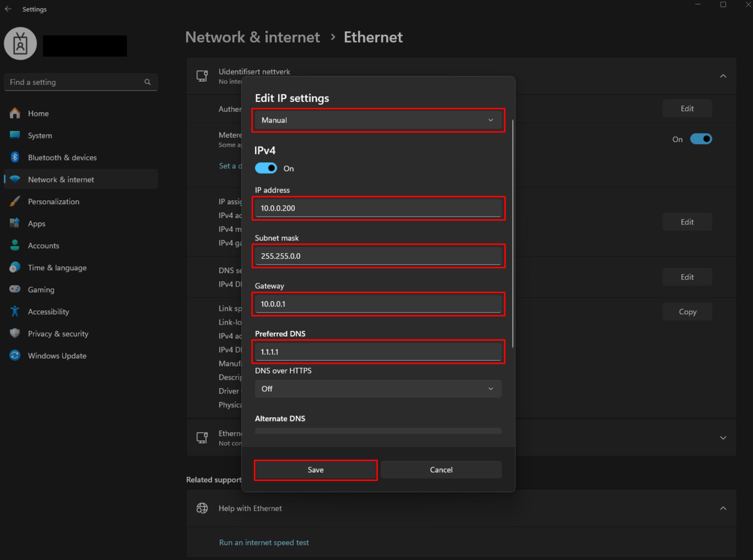Click the Preferred DNS input field

[x=378, y=352]
